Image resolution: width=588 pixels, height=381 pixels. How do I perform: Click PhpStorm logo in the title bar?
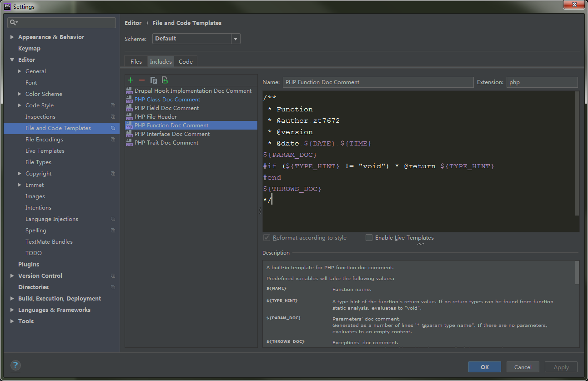pos(7,6)
